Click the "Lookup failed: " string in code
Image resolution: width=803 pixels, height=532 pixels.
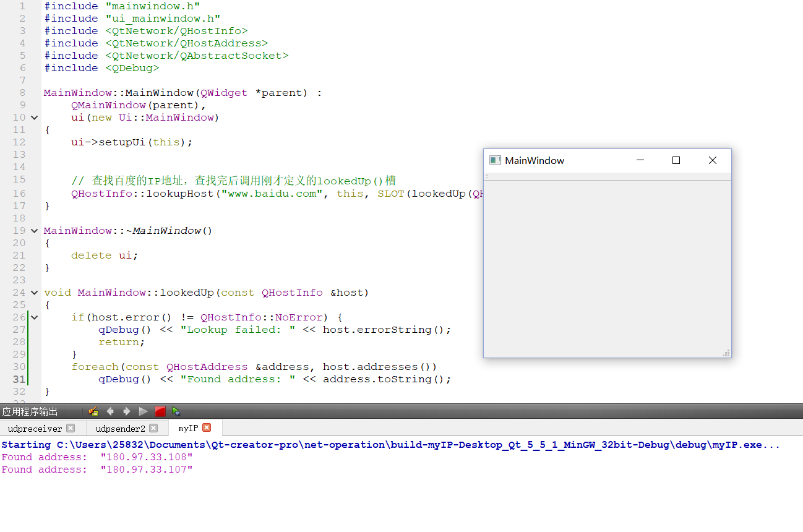pos(238,330)
